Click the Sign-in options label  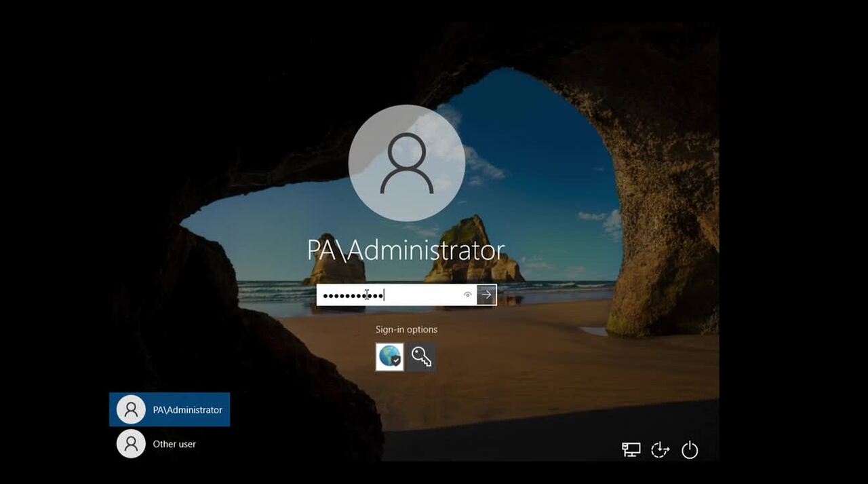(x=406, y=329)
